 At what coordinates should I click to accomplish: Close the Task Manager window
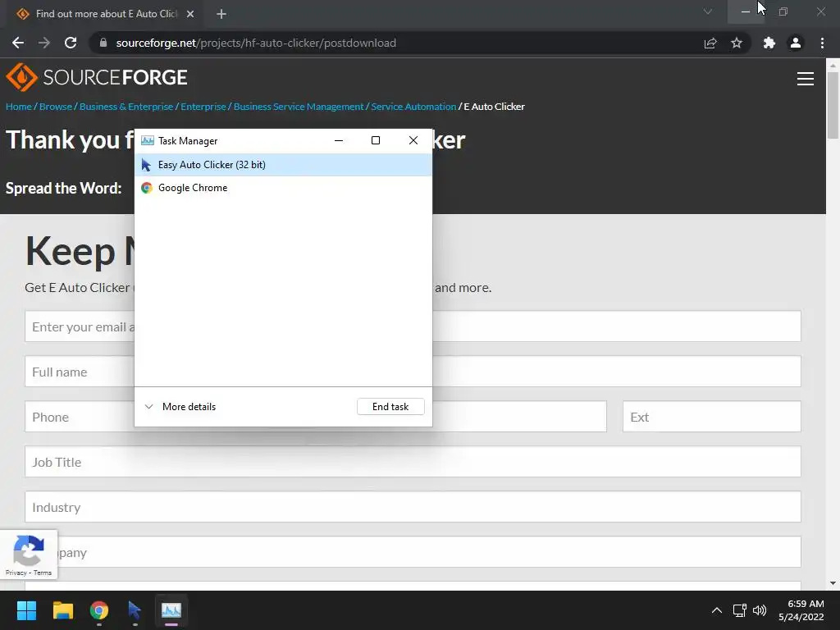click(413, 140)
